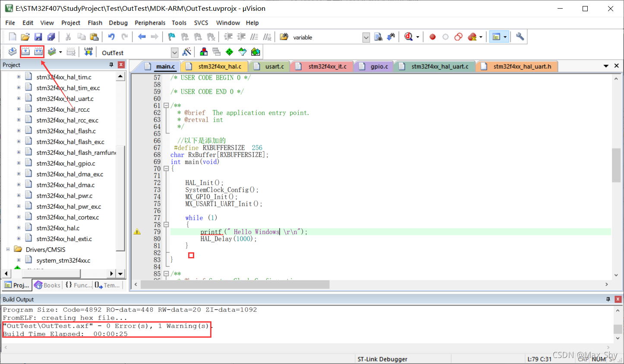Open the find text 'variable' dropdown arrow
Image resolution: width=624 pixels, height=364 pixels.
point(366,38)
